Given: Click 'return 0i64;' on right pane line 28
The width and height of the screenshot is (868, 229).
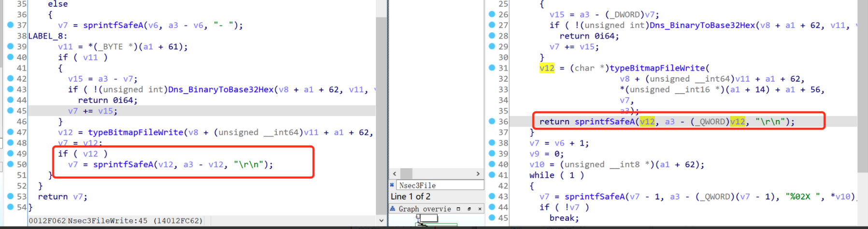Looking at the screenshot, I should [x=589, y=36].
